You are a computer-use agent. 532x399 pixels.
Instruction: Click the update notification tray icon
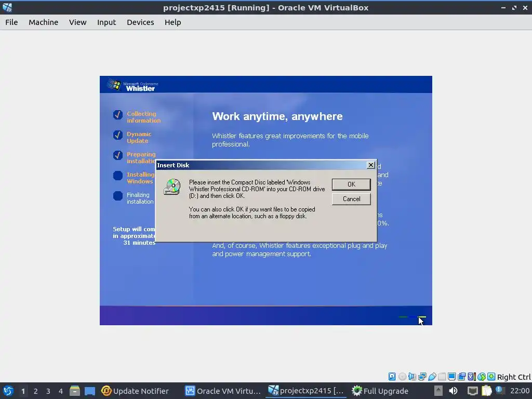(499, 390)
